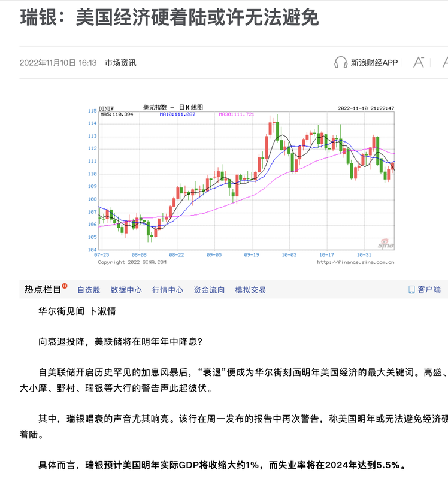The width and height of the screenshot is (448, 479).
Task: Click the 市场资讯 source label
Action: 120,63
